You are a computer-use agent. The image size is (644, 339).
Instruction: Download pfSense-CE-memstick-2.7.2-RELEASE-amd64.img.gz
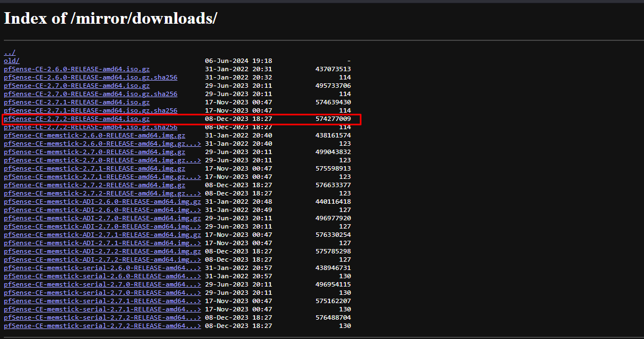click(94, 185)
